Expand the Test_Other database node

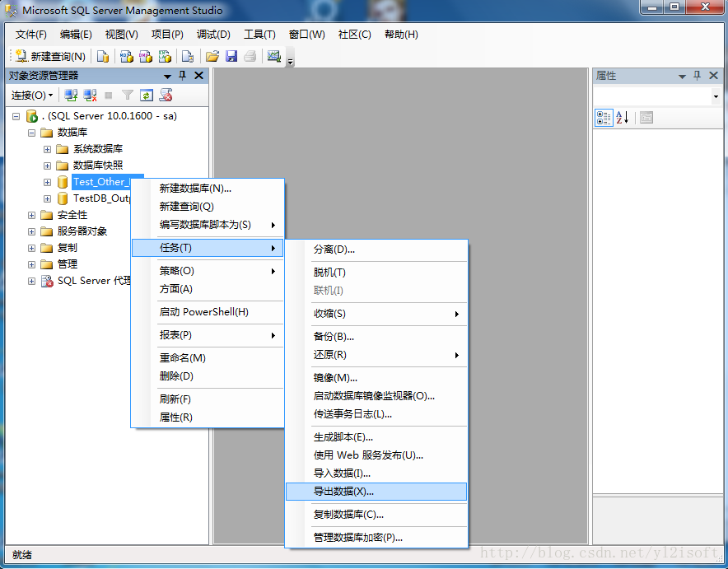pos(48,183)
